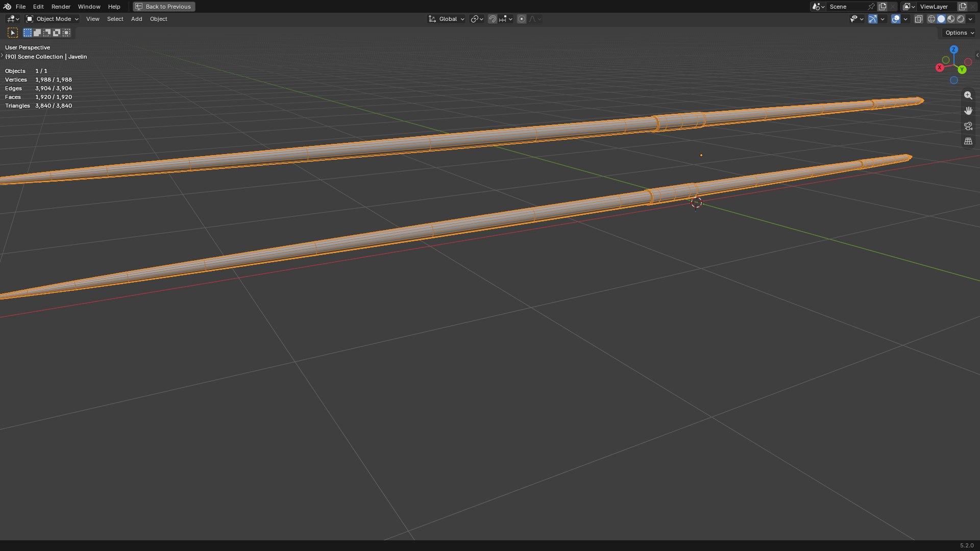Image resolution: width=980 pixels, height=551 pixels.
Task: Click the new scene icon beside Scene
Action: click(883, 7)
